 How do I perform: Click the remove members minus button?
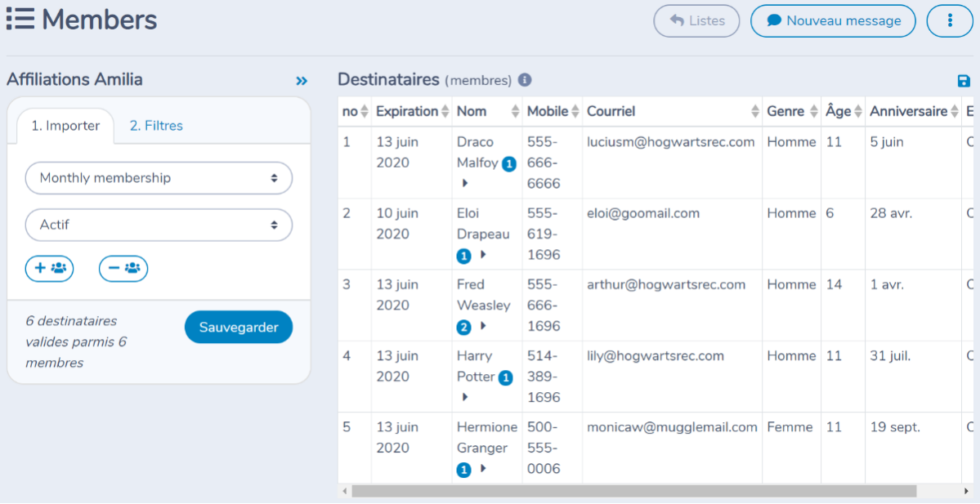click(x=123, y=269)
